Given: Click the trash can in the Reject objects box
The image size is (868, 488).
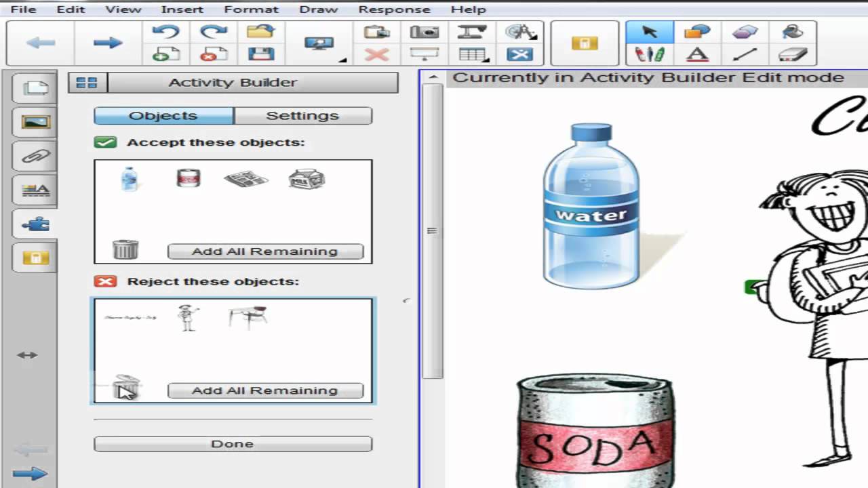Looking at the screenshot, I should (125, 388).
